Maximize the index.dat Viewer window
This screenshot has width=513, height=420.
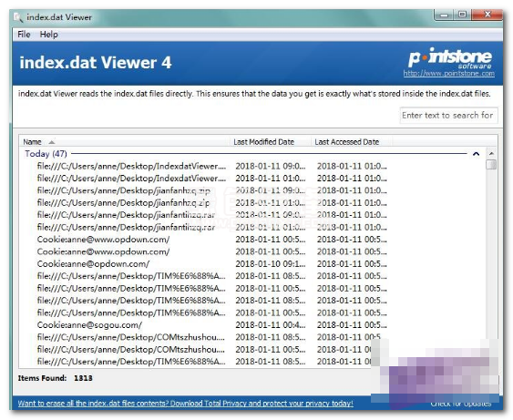point(462,15)
